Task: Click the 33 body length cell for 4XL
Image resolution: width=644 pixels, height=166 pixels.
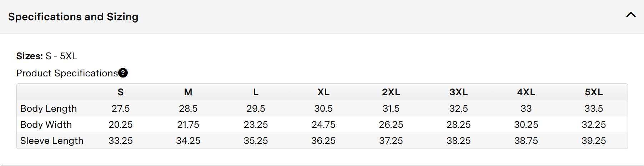Action: [x=526, y=109]
